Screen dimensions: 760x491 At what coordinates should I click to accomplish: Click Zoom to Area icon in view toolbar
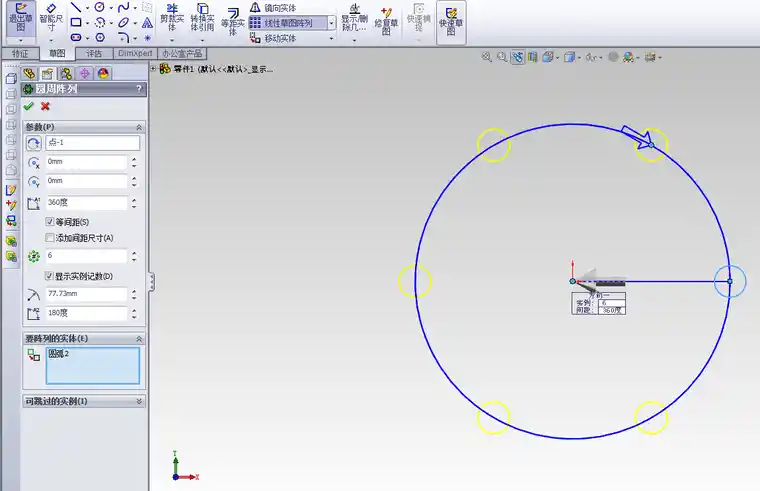click(502, 57)
